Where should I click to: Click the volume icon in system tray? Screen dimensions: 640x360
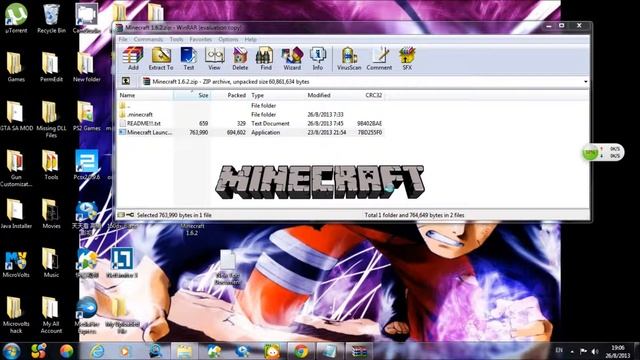pyautogui.click(x=595, y=351)
